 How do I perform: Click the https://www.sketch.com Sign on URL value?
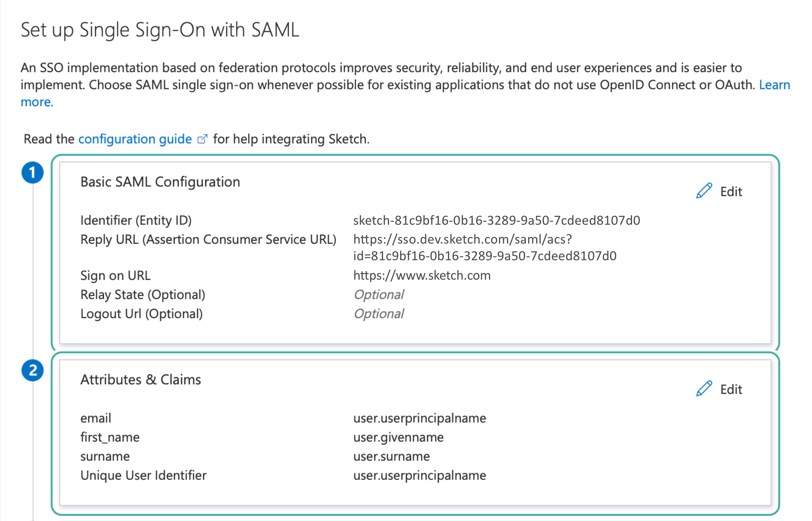[x=422, y=275]
